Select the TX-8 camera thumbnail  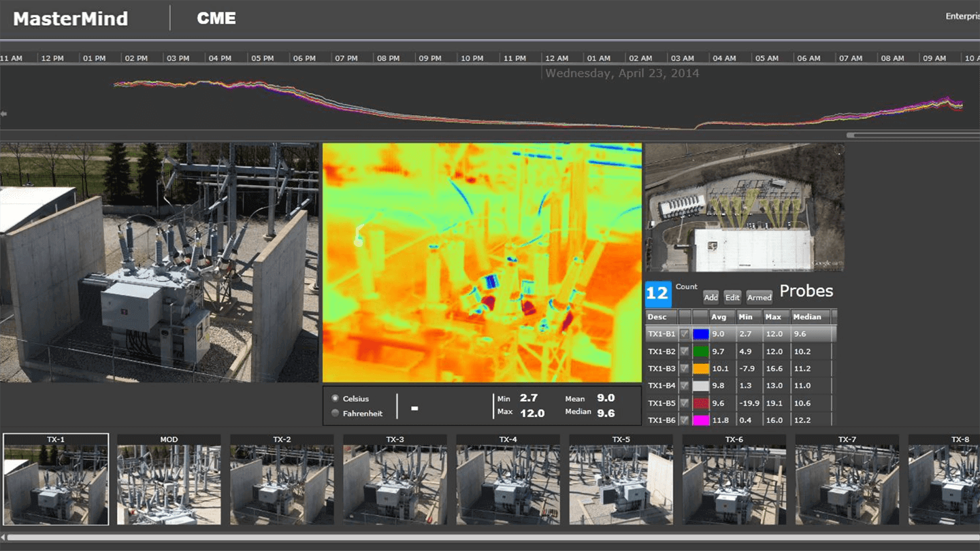944,480
